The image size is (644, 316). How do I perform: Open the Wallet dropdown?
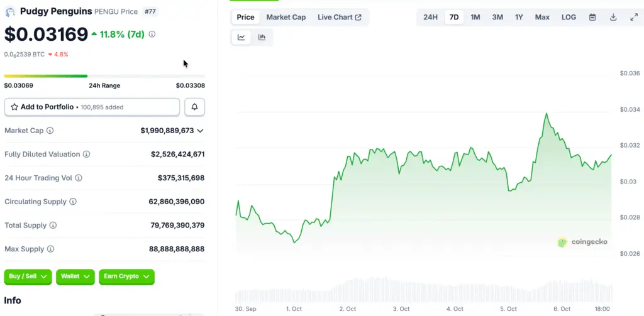[75, 276]
